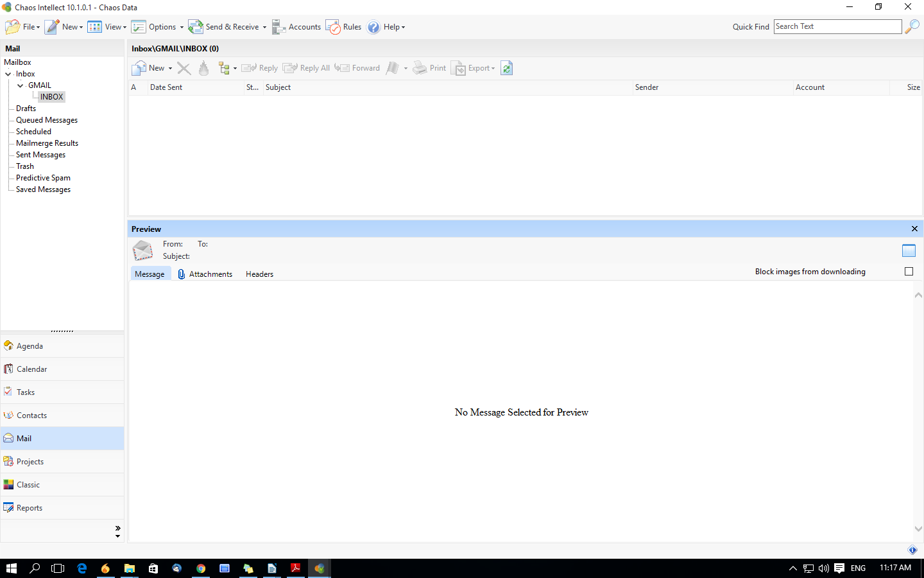Open the Classic section
Viewport: 924px width, 578px height.
62,485
